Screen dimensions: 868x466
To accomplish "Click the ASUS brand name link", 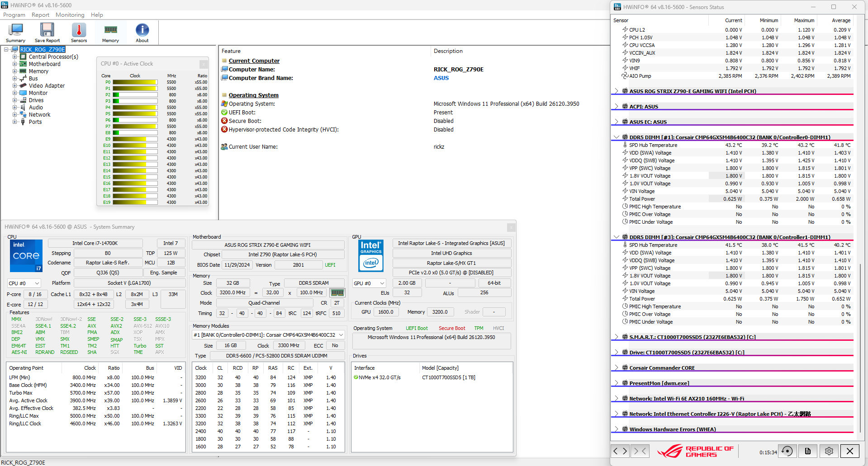I will click(x=441, y=78).
